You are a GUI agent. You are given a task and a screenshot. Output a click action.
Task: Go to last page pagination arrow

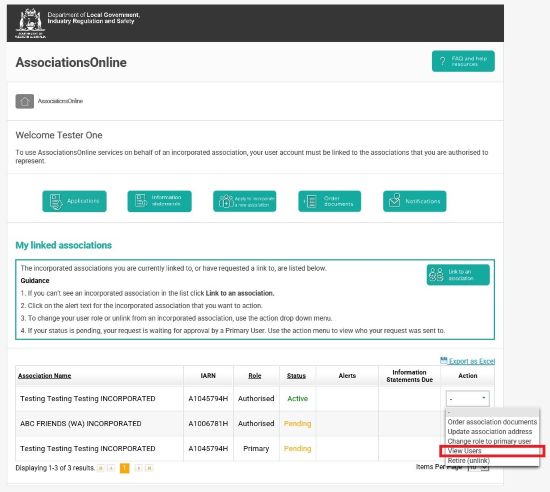coord(149,468)
